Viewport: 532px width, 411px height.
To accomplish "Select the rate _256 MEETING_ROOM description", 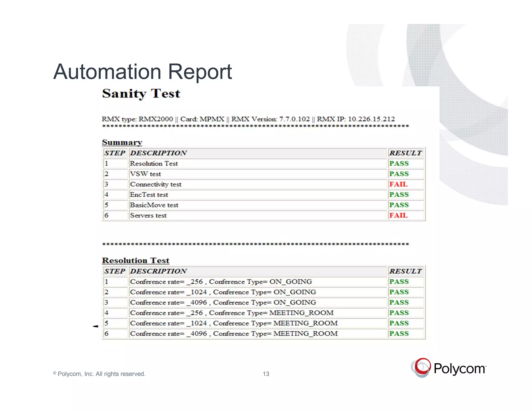I will point(258,313).
